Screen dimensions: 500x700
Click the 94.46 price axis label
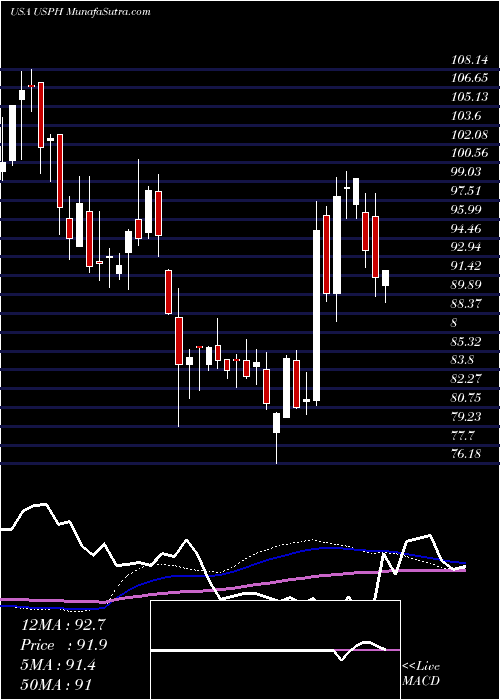pyautogui.click(x=467, y=229)
